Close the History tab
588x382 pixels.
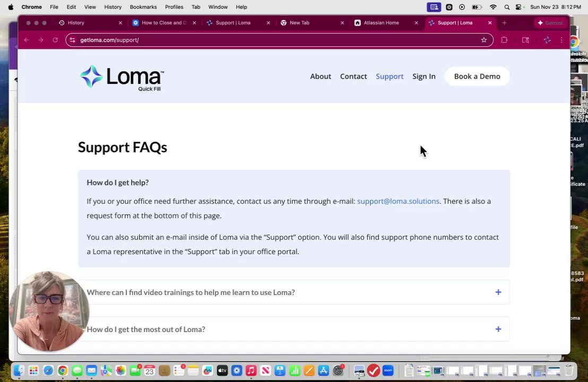click(120, 22)
